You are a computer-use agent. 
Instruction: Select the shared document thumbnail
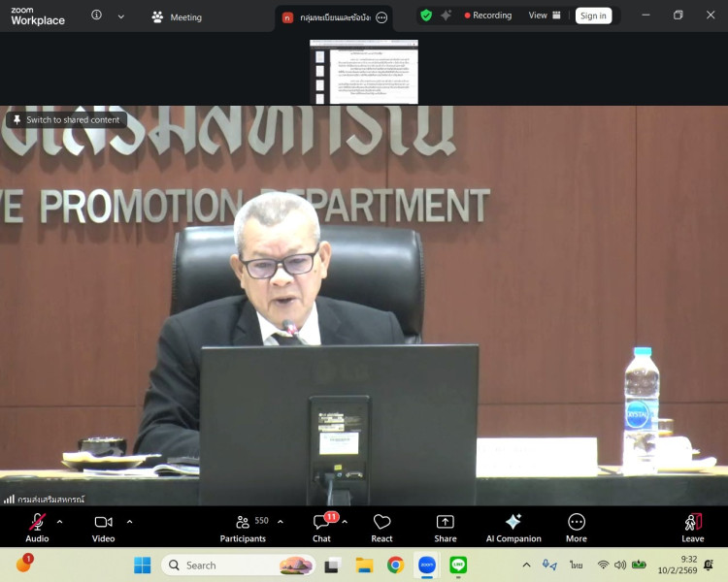(x=364, y=72)
